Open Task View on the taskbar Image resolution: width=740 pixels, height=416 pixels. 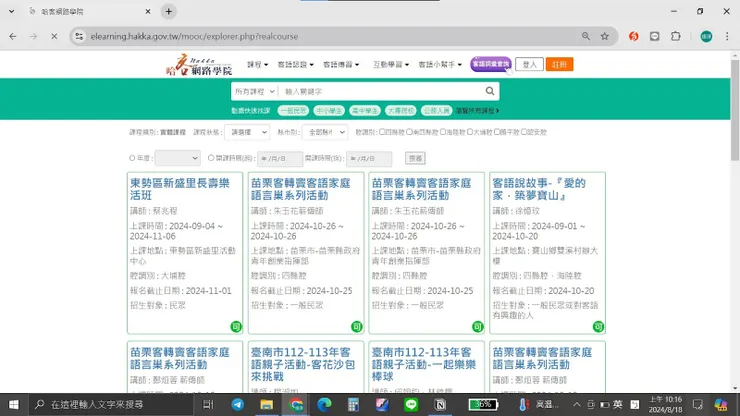(x=208, y=405)
